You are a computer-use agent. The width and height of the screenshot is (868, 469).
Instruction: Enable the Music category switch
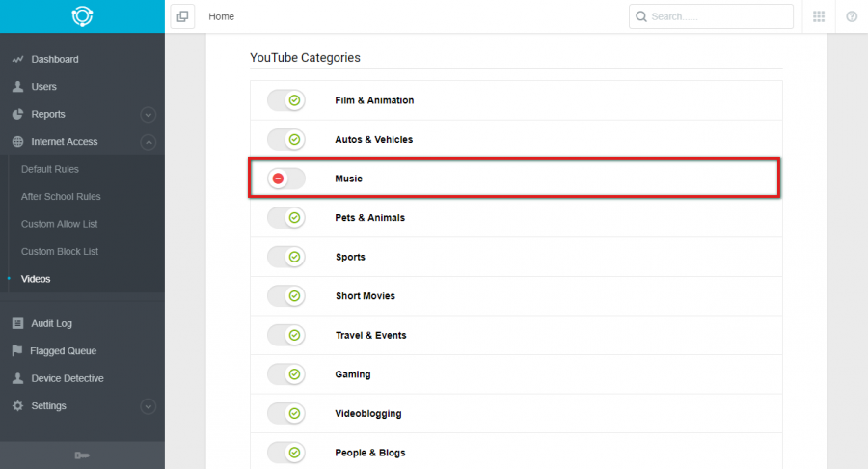pyautogui.click(x=286, y=179)
